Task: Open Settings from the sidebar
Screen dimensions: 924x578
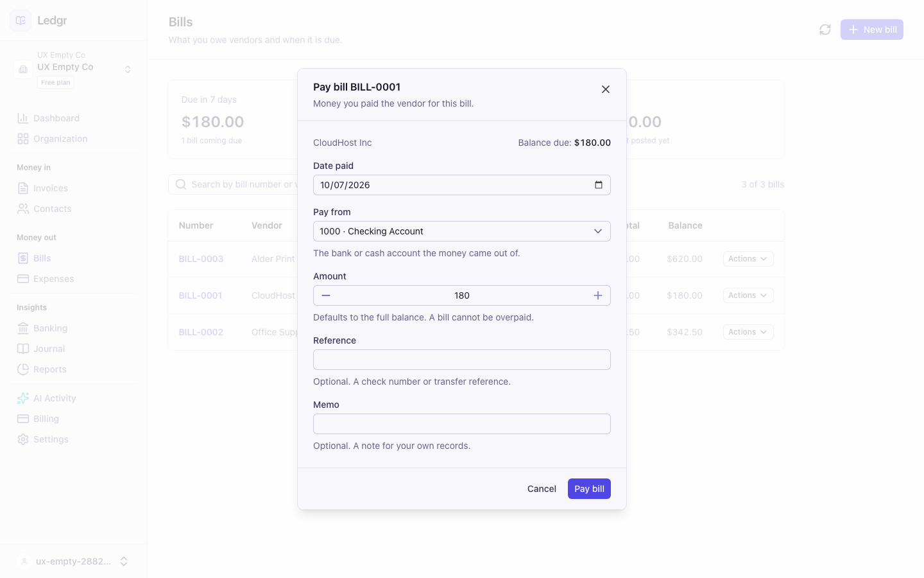Action: coord(74,439)
